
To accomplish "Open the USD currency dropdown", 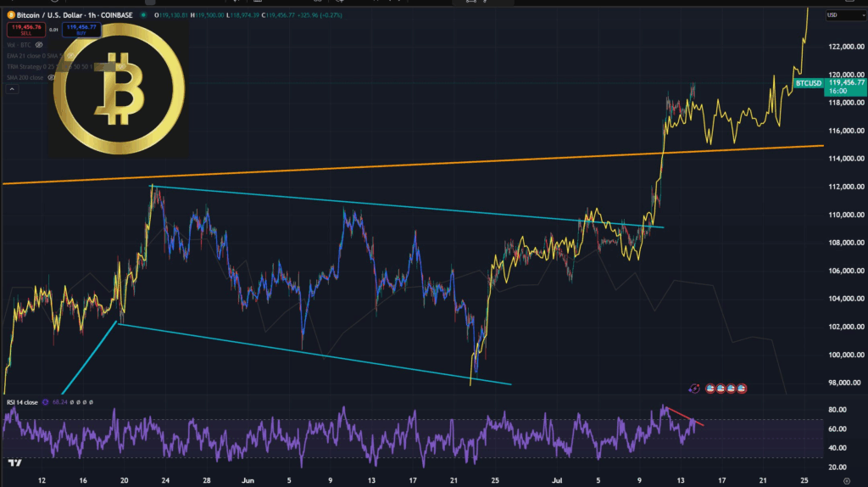I will click(x=845, y=15).
